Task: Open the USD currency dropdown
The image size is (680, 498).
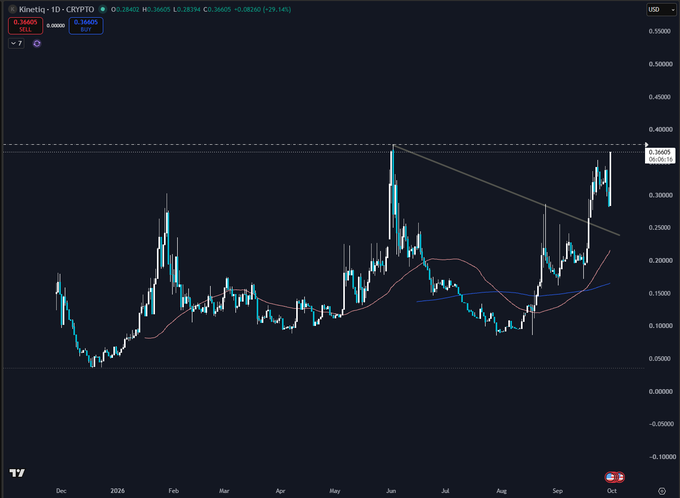Action: click(x=661, y=9)
